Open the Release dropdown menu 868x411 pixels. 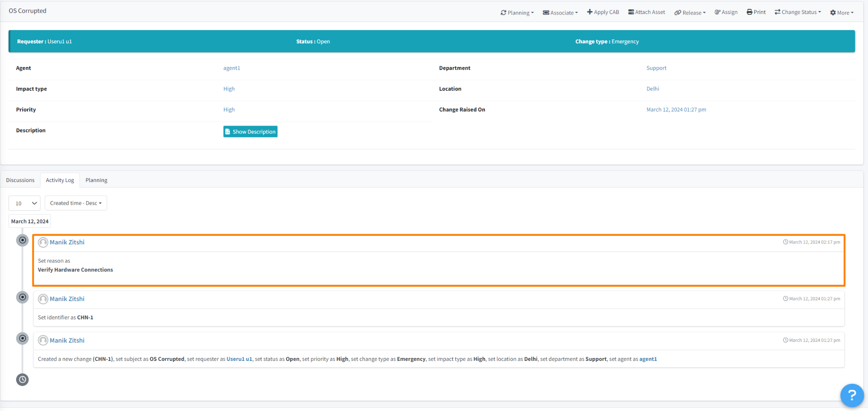pos(690,13)
